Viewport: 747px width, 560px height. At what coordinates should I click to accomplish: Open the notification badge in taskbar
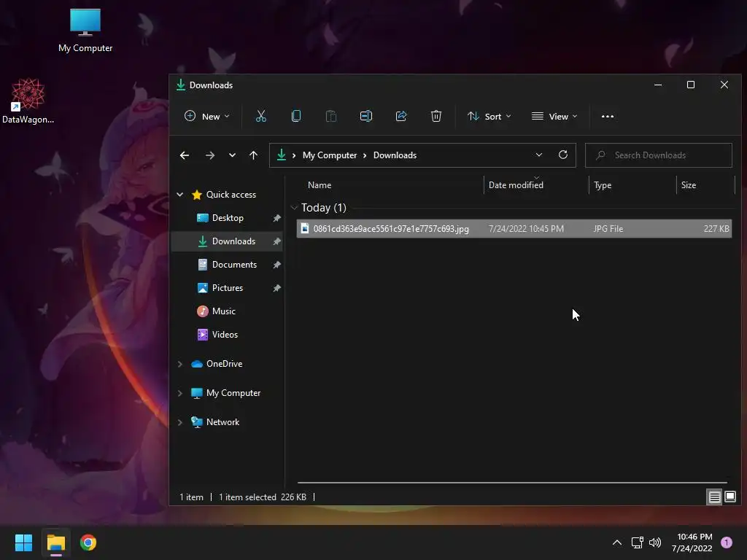click(x=726, y=542)
